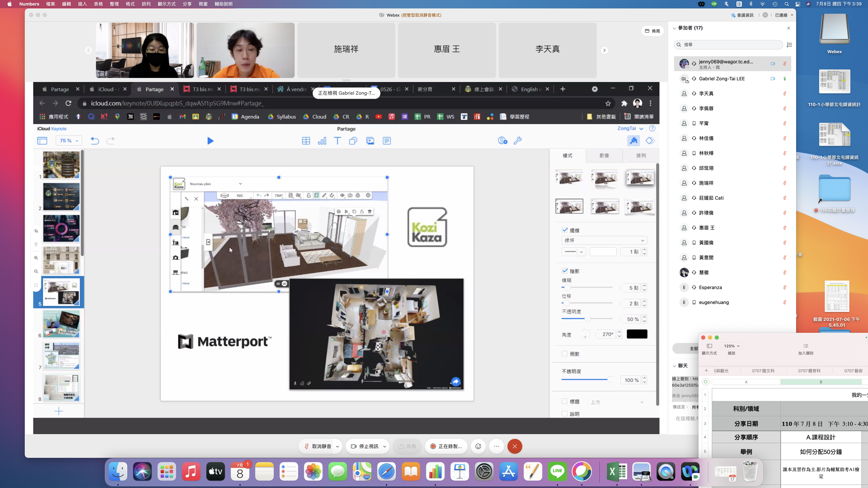Open the shape insert icon
Image resolution: width=868 pixels, height=488 pixels.
click(x=353, y=141)
